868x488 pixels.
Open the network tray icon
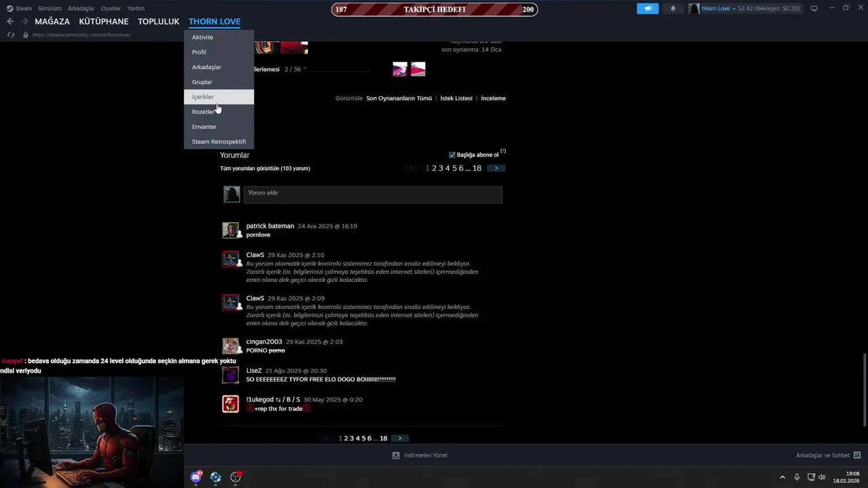811,477
